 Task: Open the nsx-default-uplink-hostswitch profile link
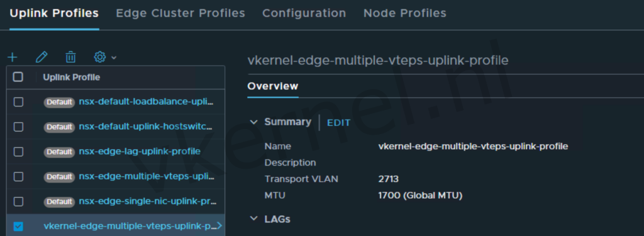point(146,126)
